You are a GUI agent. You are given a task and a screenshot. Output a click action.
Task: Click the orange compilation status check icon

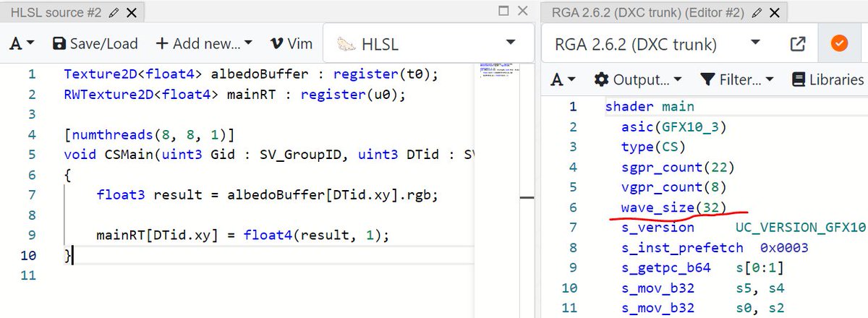tap(838, 44)
